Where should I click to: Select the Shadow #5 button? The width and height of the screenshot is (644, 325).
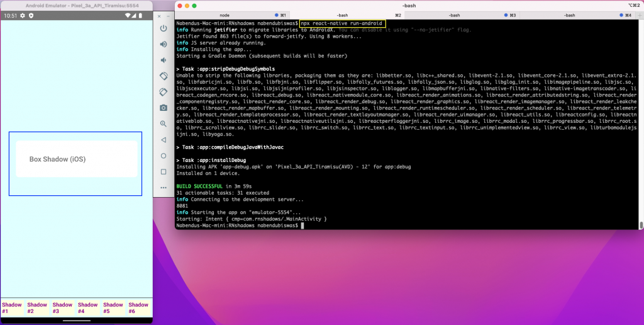113,308
